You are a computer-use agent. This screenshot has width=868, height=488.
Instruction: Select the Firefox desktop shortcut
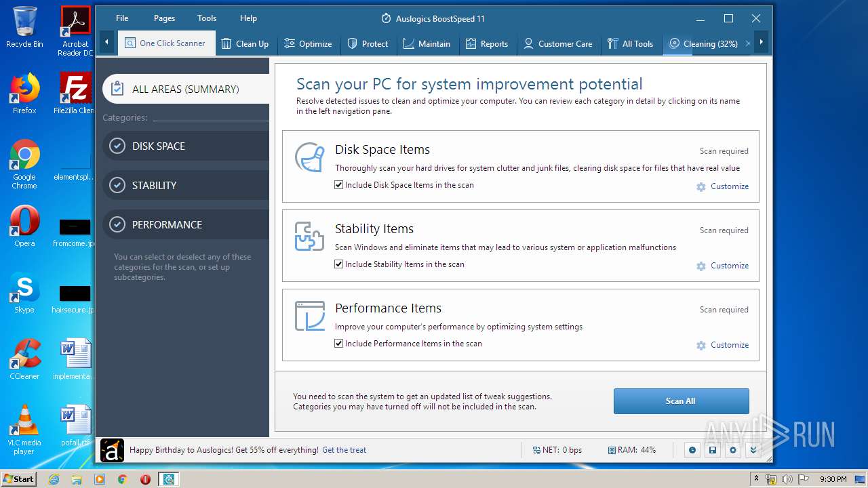[24, 94]
